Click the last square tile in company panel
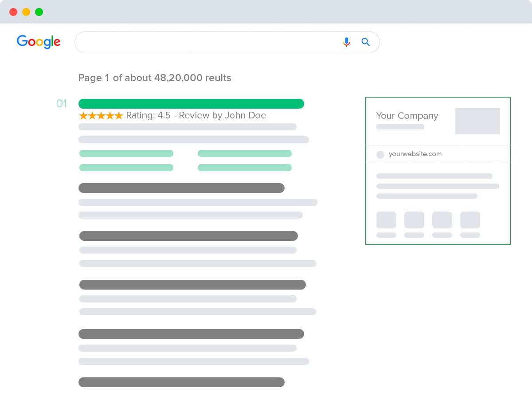Image resolution: width=532 pixels, height=396 pixels. point(470,220)
